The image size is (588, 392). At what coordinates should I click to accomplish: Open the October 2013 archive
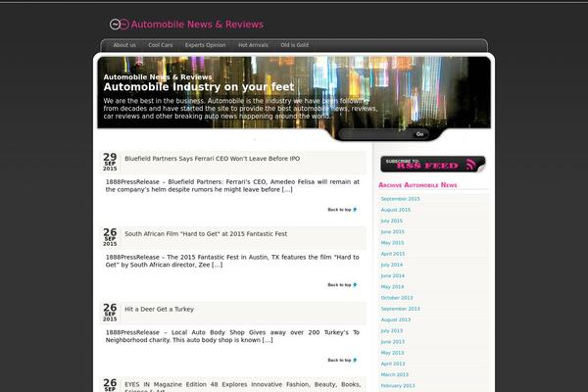[x=397, y=298]
